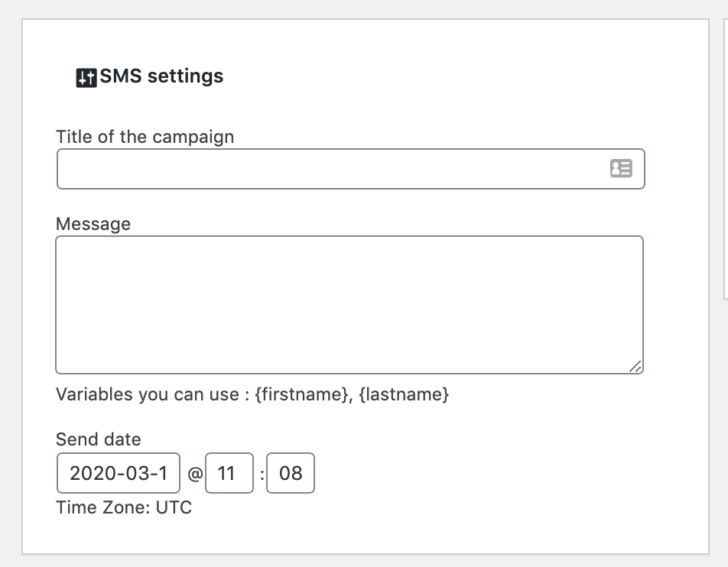Click the {lastname} variable text
This screenshot has width=728, height=567.
404,394
